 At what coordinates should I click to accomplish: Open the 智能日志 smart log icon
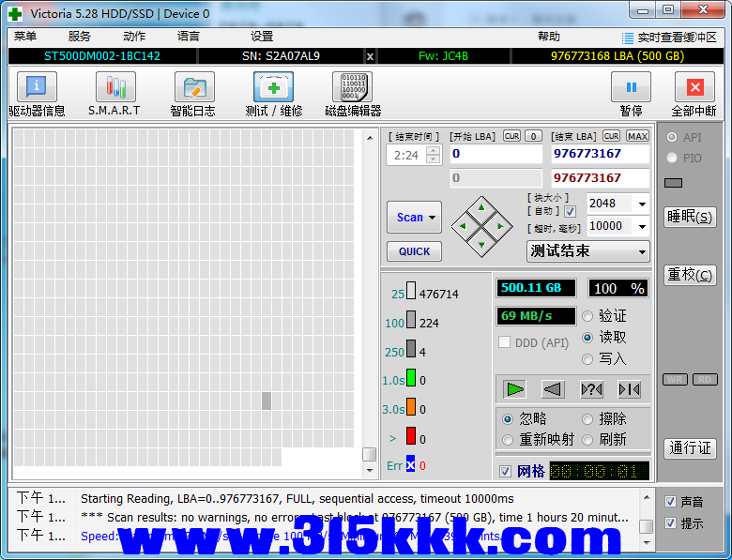pos(193,87)
